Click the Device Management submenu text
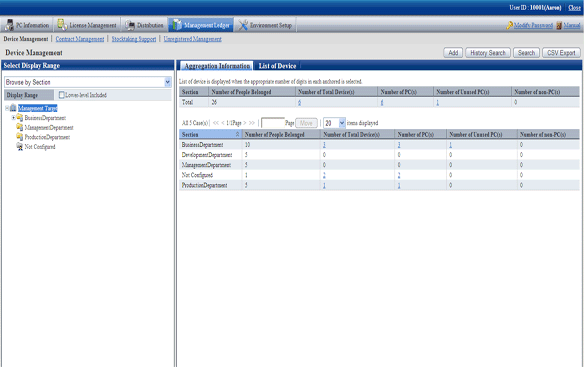 (26, 39)
